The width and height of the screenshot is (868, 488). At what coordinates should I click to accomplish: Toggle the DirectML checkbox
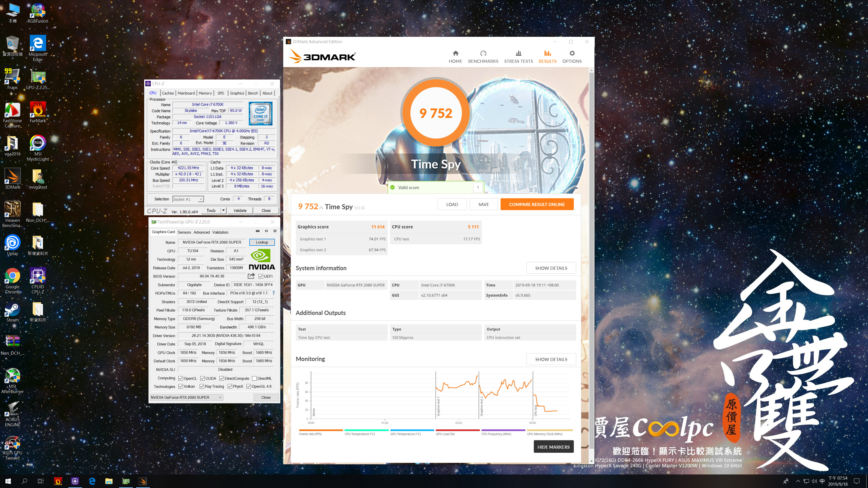click(x=254, y=378)
